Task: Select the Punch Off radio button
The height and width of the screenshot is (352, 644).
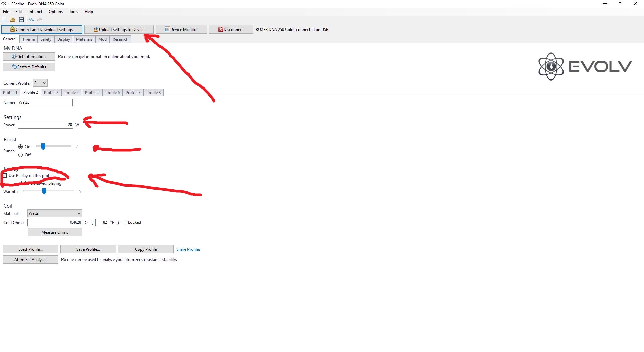Action: 21,155
